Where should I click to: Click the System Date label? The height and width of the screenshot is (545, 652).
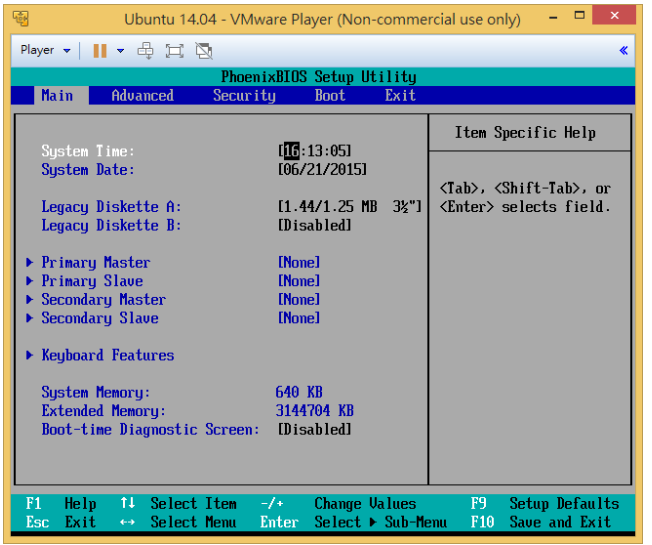pyautogui.click(x=88, y=170)
